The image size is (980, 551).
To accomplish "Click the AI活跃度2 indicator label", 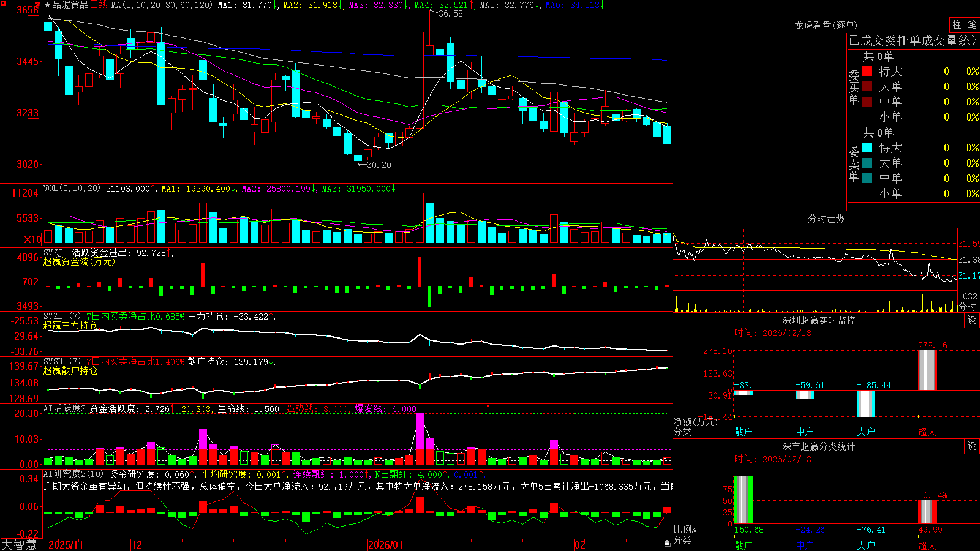I will point(65,408).
